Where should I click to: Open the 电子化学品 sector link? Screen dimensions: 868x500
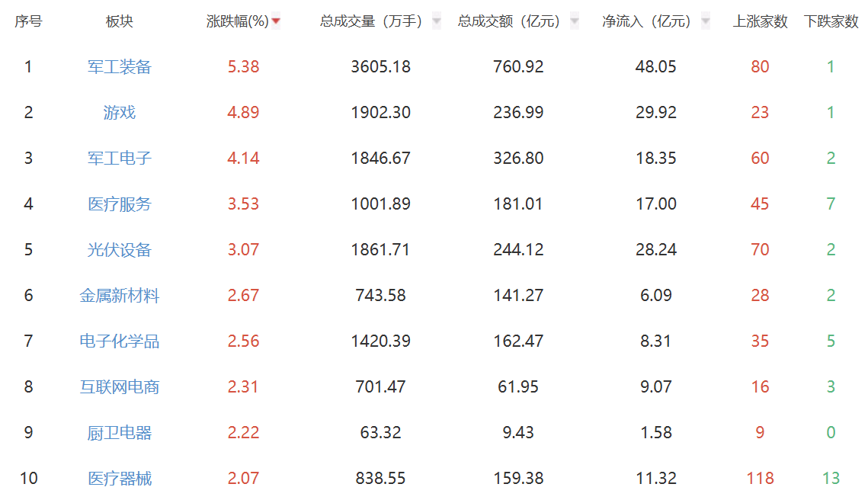120,341
